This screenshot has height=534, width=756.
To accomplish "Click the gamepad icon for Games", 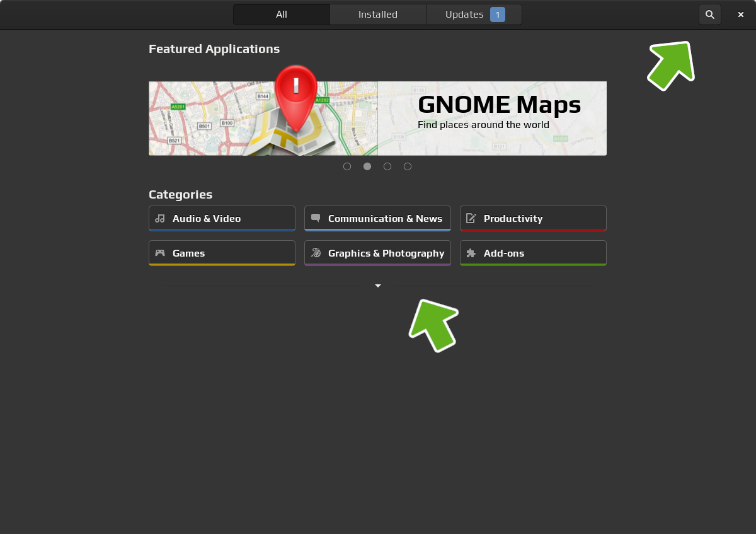I will tap(160, 253).
